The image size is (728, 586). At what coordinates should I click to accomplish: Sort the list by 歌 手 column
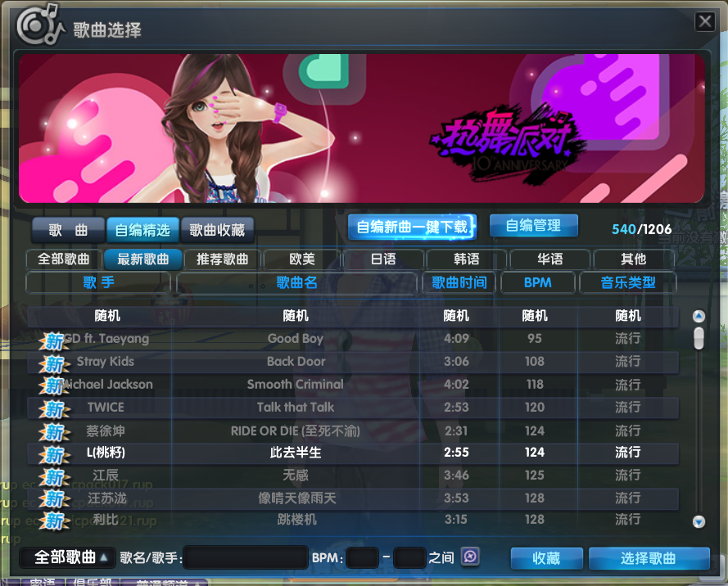[x=98, y=282]
